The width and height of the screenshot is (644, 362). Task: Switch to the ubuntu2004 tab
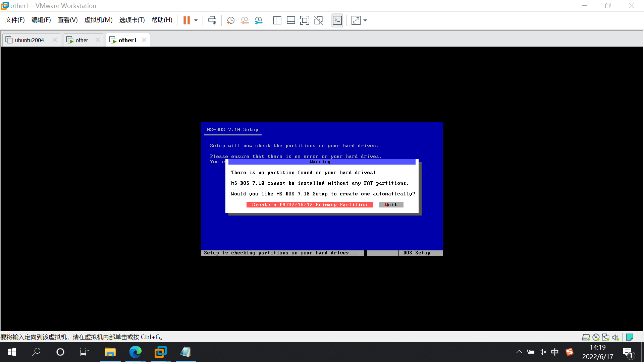point(30,40)
